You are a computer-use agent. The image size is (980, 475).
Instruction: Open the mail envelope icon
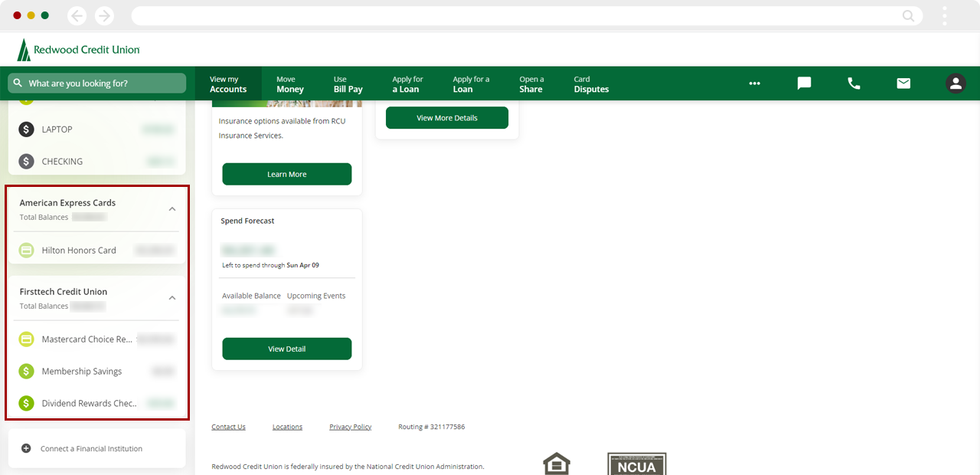tap(903, 84)
